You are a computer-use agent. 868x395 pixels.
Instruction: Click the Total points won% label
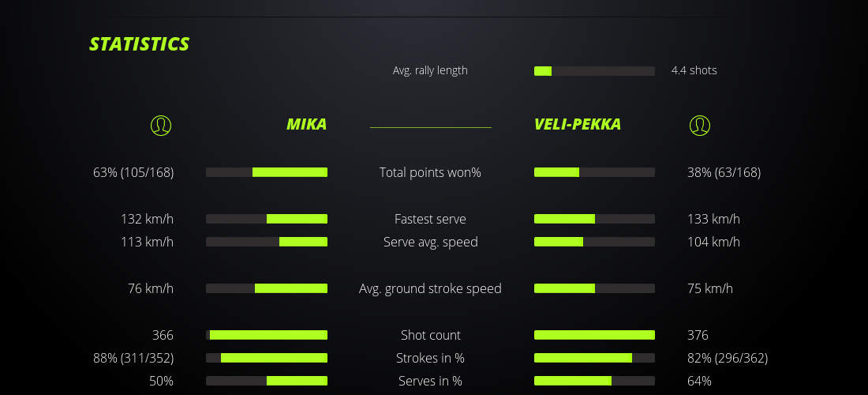tap(430, 172)
